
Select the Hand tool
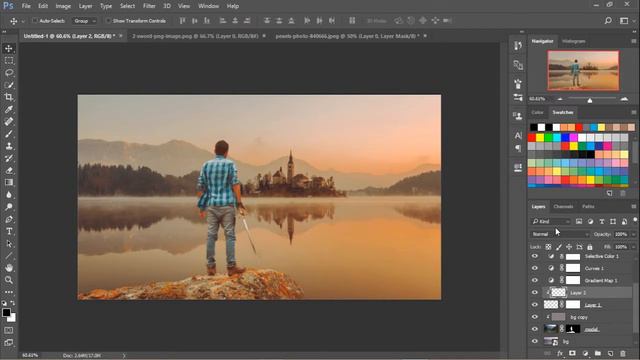point(9,268)
